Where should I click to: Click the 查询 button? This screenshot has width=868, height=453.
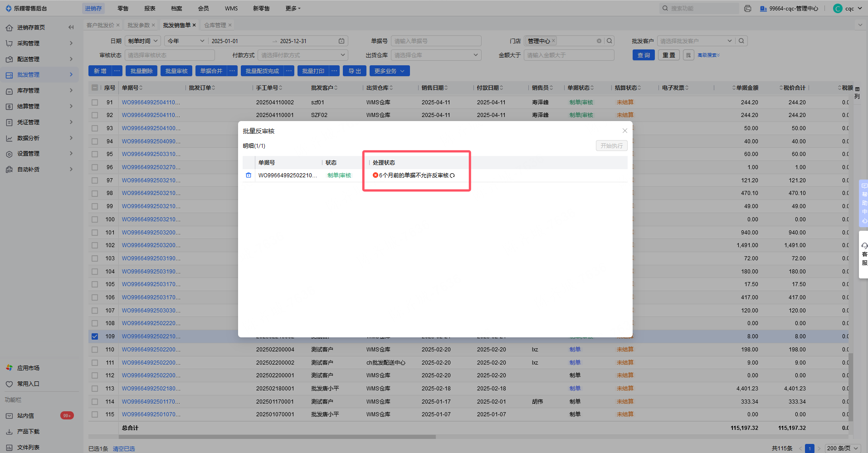point(644,55)
